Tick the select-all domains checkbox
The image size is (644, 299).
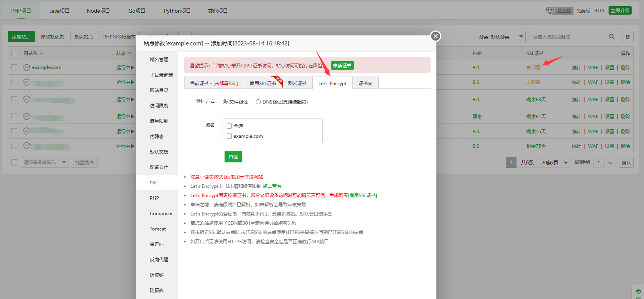tap(230, 126)
